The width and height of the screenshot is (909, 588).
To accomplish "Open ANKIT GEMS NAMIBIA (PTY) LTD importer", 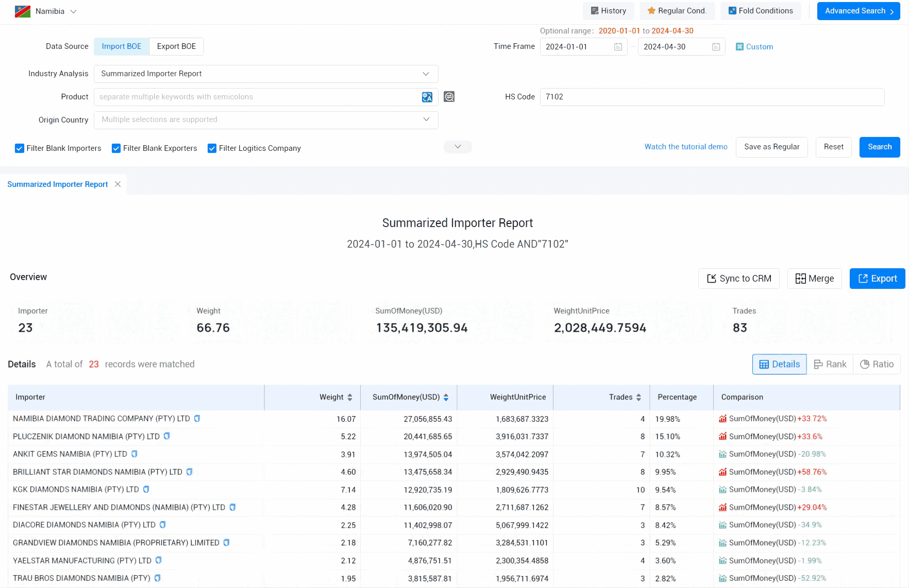I will 70,454.
